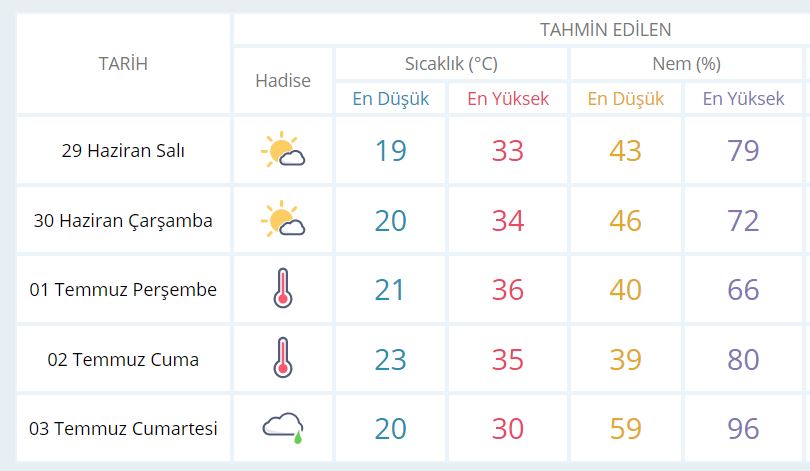
Task: Click the purple En Yüksek humidity subheader
Action: tap(743, 98)
